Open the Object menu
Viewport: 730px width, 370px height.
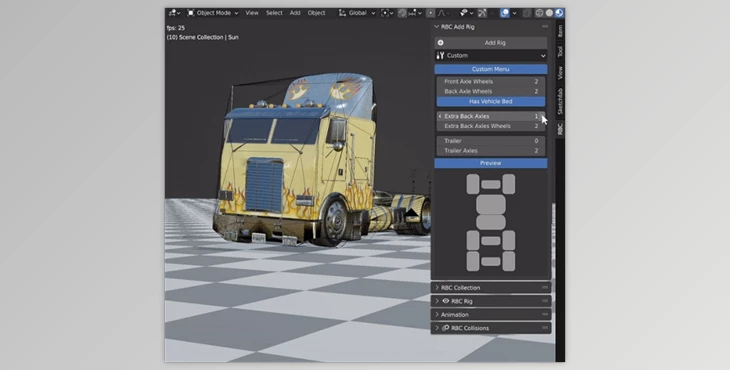(317, 13)
